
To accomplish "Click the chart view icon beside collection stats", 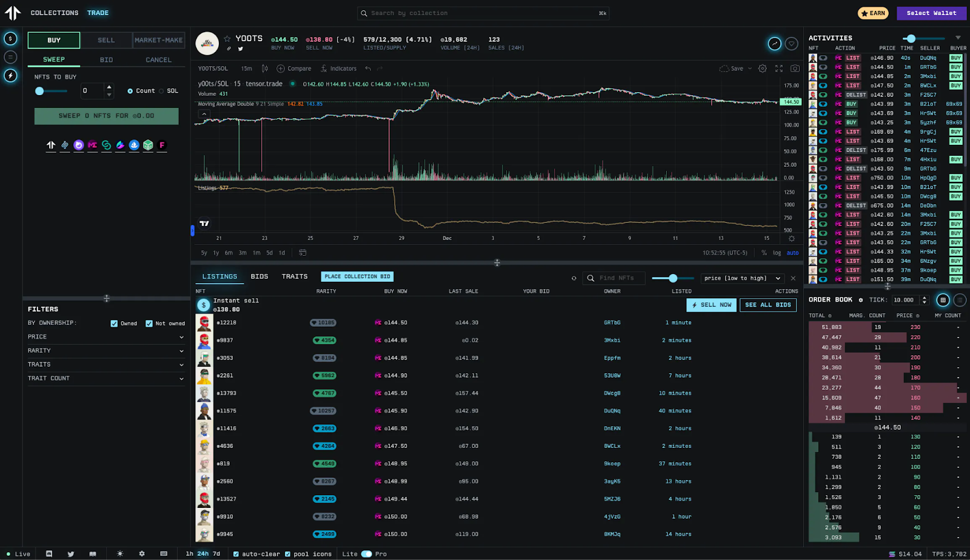I will [774, 44].
